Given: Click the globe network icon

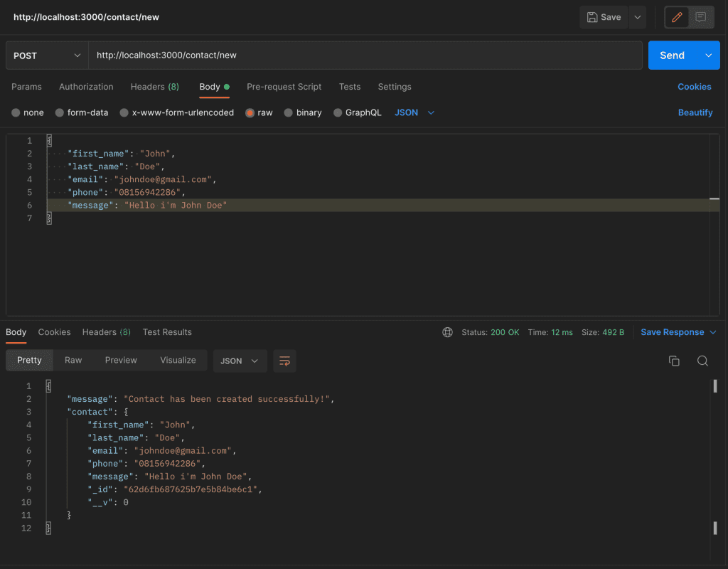Looking at the screenshot, I should [447, 332].
